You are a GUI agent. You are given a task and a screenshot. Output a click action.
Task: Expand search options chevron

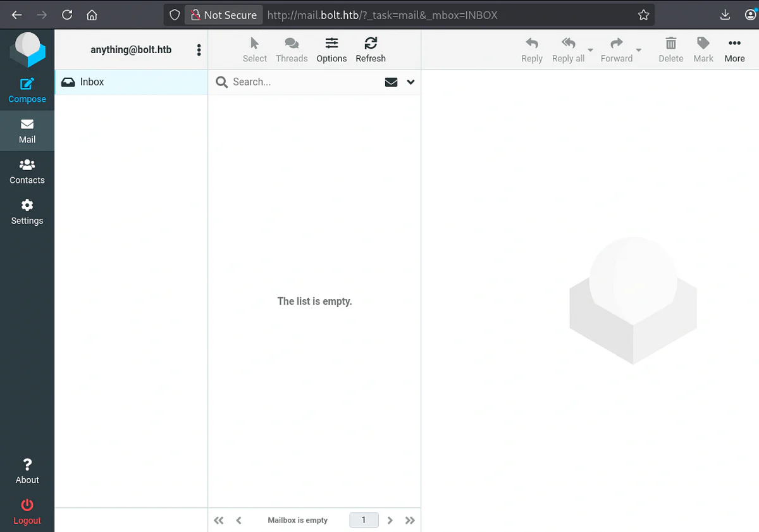pos(411,82)
